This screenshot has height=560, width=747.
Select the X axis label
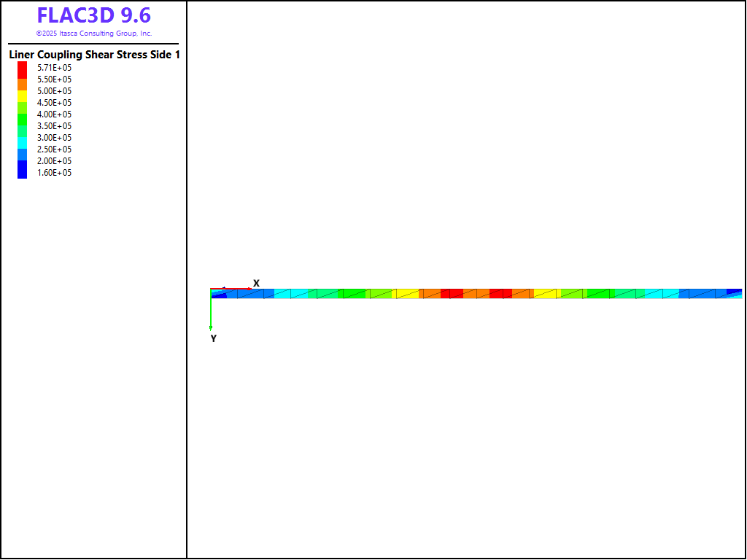[x=256, y=283]
